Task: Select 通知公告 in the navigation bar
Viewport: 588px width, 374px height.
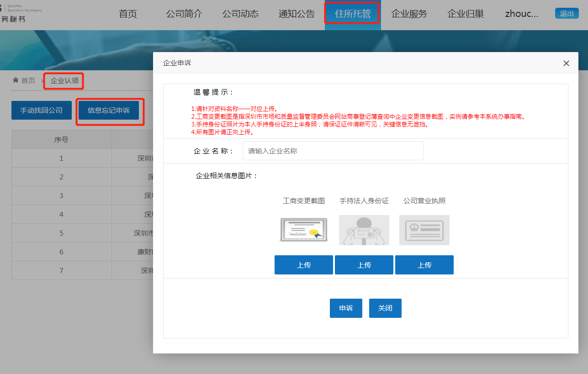Action: click(x=297, y=14)
